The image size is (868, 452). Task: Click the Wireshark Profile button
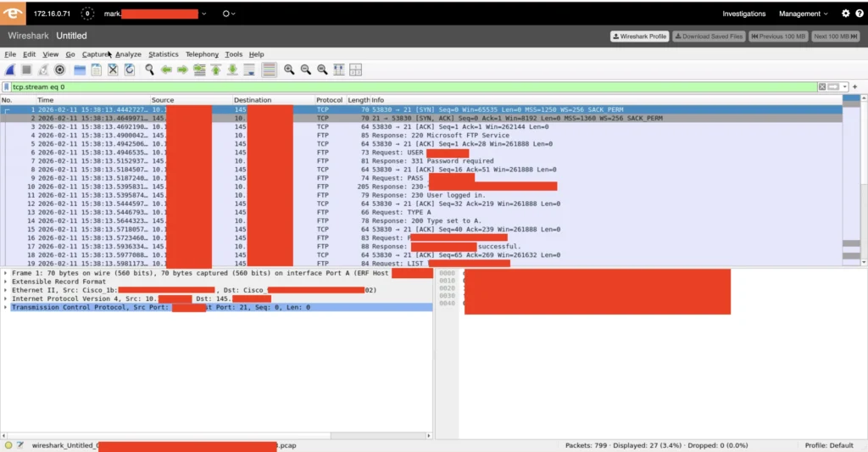pyautogui.click(x=639, y=36)
